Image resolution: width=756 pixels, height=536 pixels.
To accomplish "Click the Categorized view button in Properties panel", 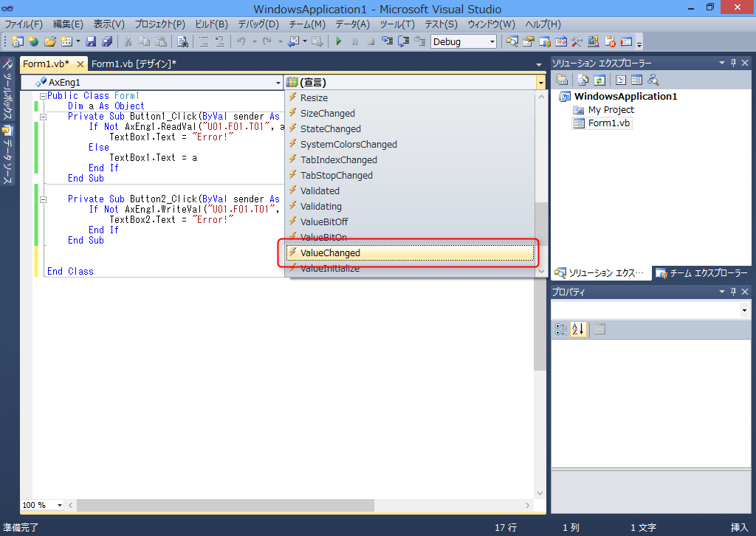I will coord(561,330).
